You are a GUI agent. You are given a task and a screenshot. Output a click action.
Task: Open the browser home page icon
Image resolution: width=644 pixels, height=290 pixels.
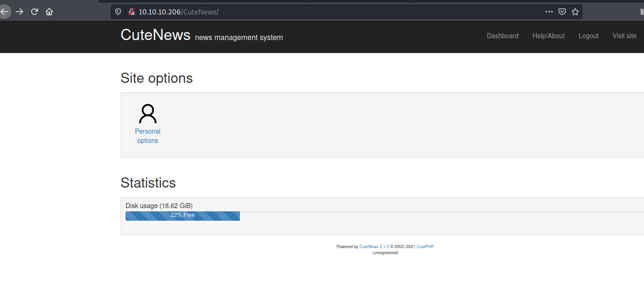[49, 12]
